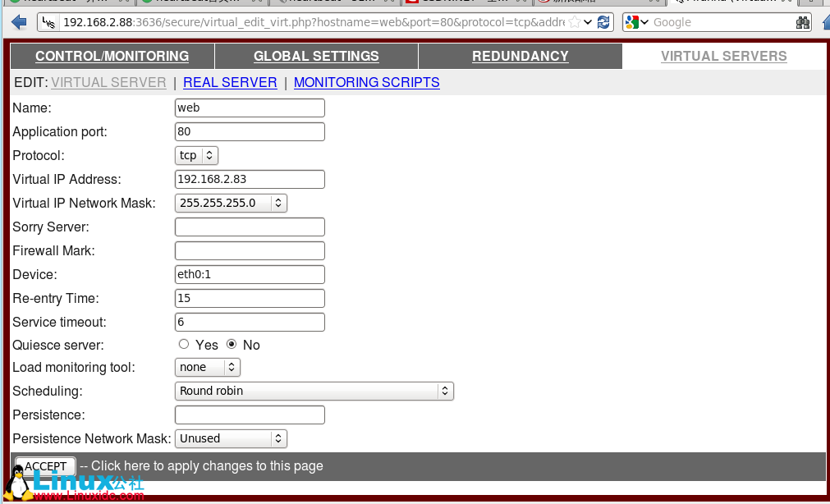830x504 pixels.
Task: Click the site identity icon in address bar
Action: (50, 22)
